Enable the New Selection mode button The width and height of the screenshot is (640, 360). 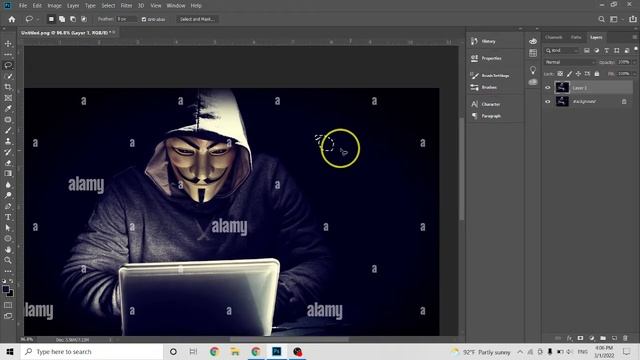(51, 19)
